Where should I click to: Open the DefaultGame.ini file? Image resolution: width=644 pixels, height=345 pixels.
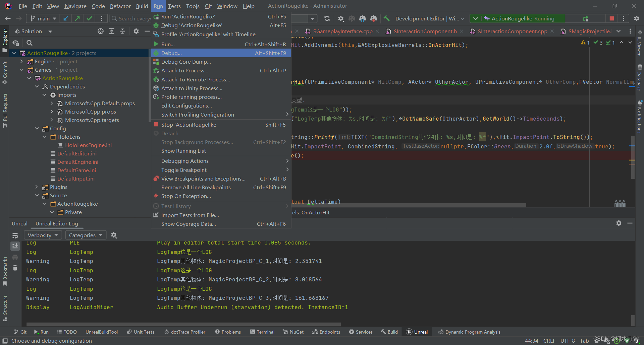77,170
